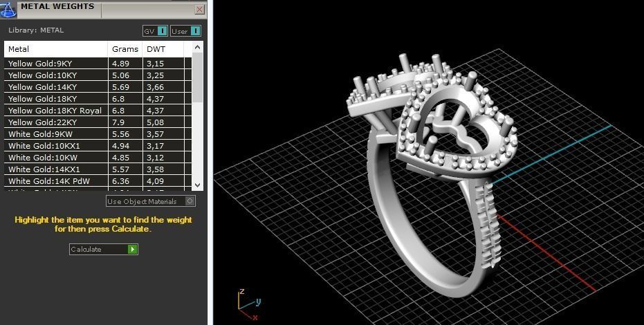Click the 3,15 DWT value

(155, 64)
